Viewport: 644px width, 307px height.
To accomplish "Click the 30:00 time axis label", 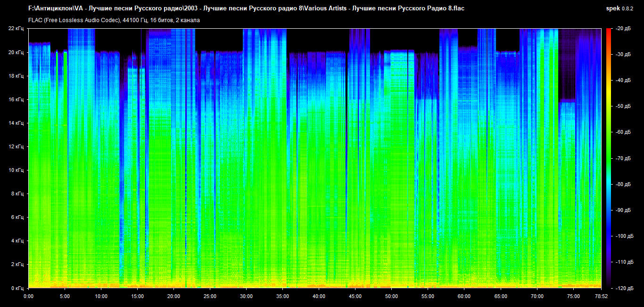I will tap(246, 296).
